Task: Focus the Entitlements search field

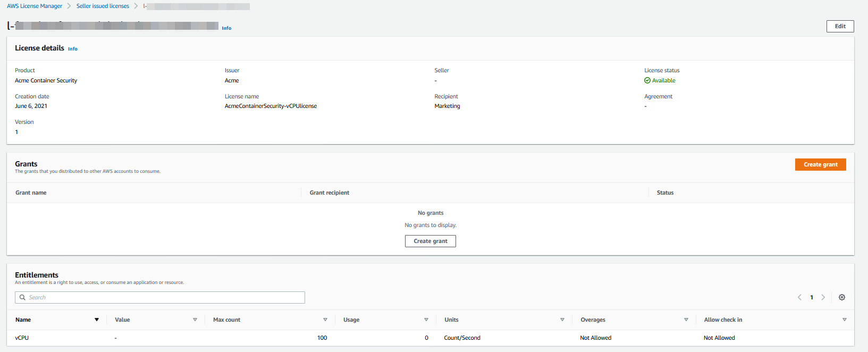Action: click(x=160, y=297)
